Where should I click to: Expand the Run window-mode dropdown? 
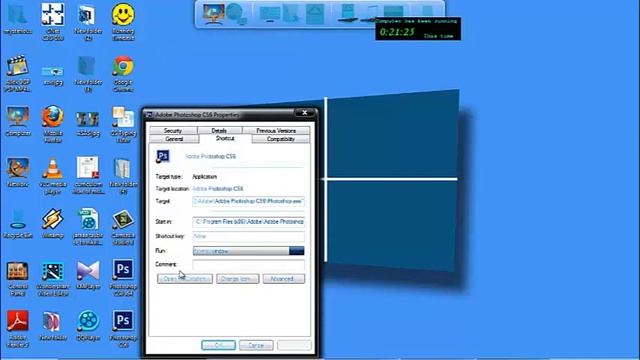tap(297, 251)
